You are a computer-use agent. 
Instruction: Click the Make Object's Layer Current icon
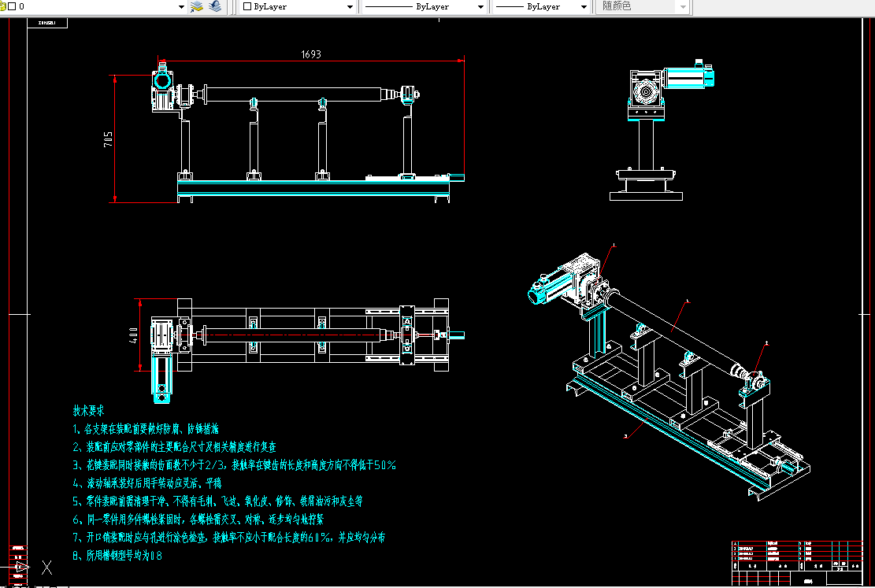point(196,7)
